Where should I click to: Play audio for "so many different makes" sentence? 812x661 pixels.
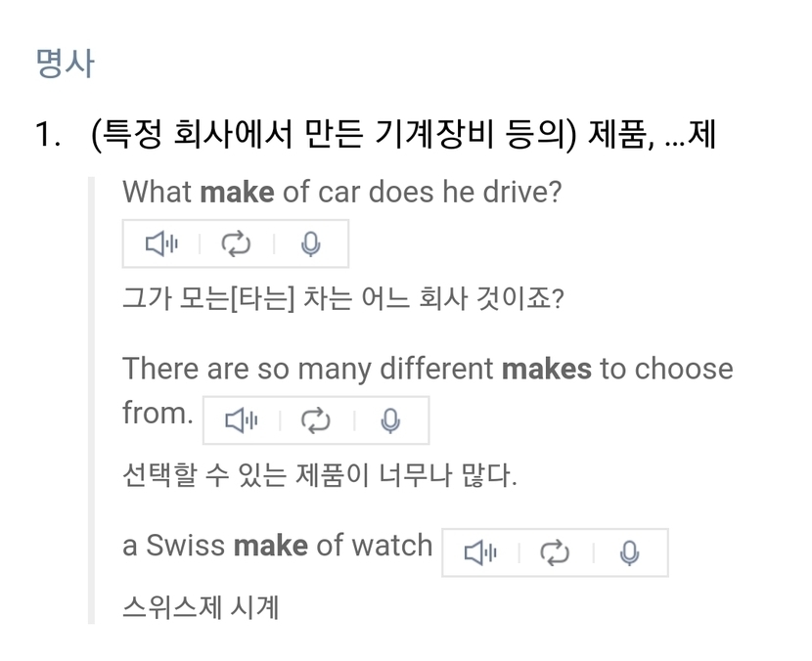tap(242, 420)
